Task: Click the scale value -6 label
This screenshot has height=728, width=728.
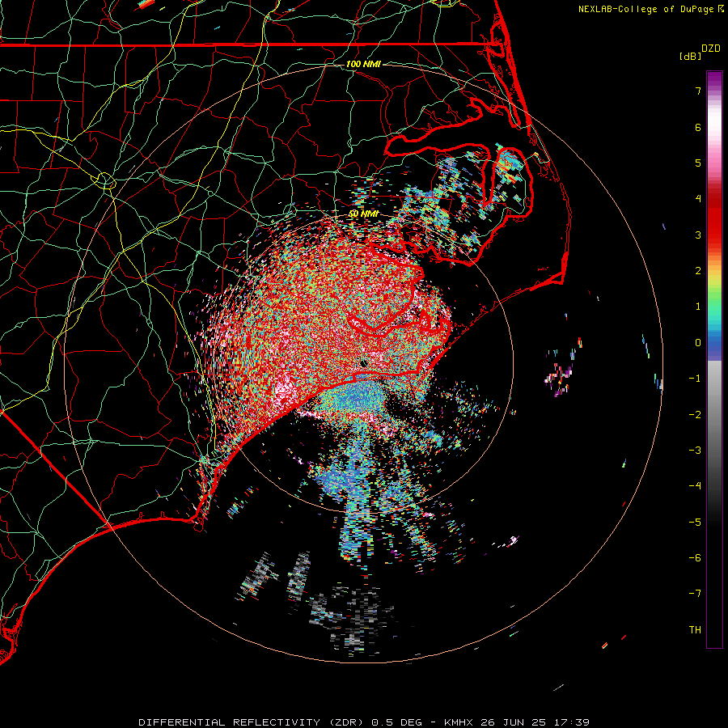Action: pyautogui.click(x=695, y=558)
